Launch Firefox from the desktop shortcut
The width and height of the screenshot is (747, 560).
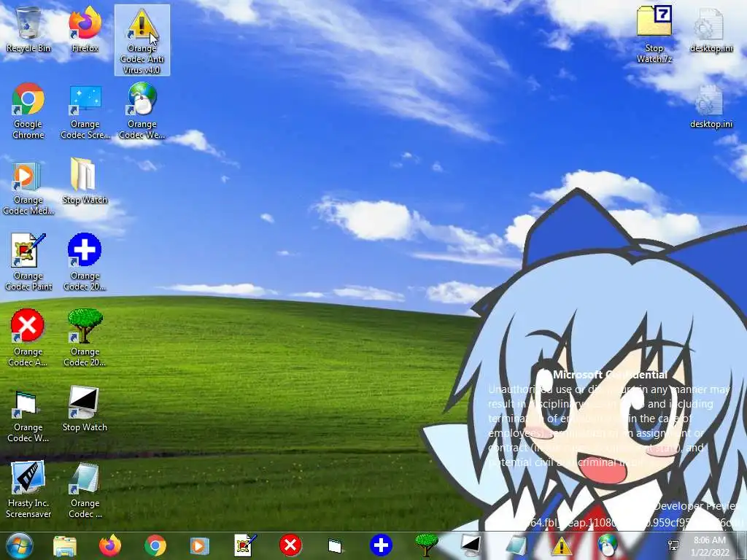pyautogui.click(x=85, y=29)
